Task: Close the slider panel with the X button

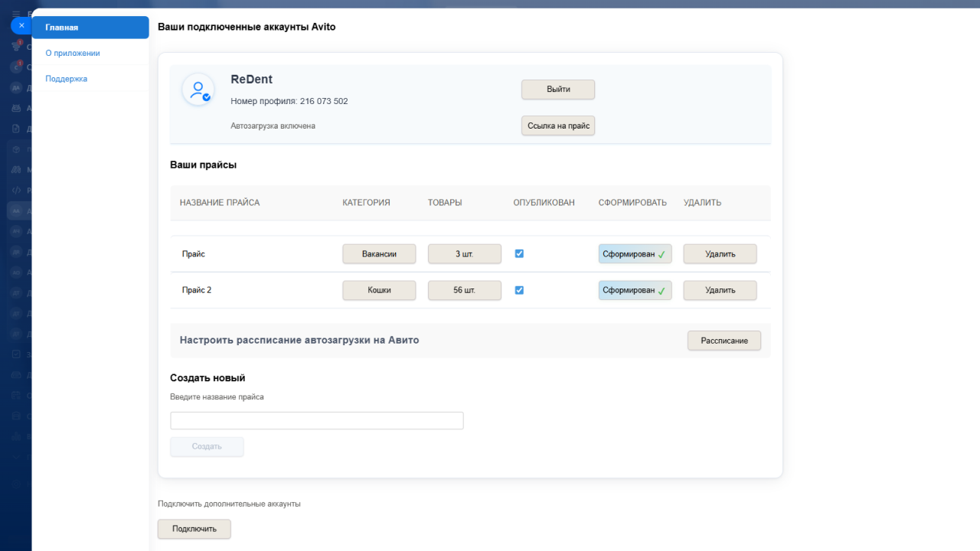Action: tap(21, 25)
